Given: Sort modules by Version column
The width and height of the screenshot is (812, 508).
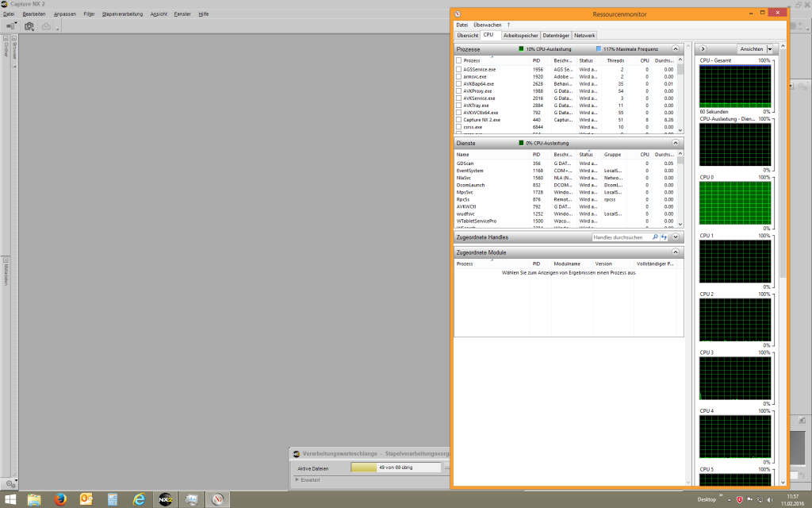Looking at the screenshot, I should pyautogui.click(x=603, y=264).
